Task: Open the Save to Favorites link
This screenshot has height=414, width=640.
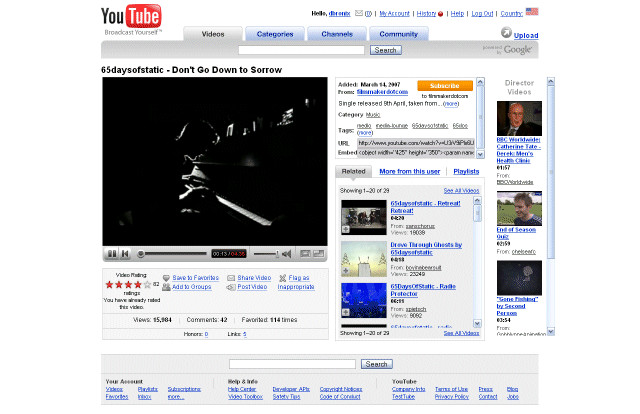Action: pyautogui.click(x=196, y=278)
